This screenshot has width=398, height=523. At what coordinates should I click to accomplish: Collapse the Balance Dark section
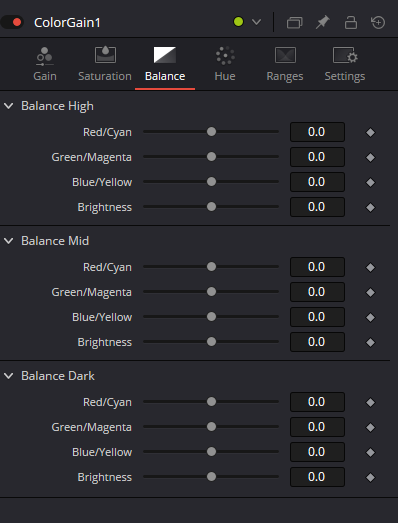coord(9,376)
